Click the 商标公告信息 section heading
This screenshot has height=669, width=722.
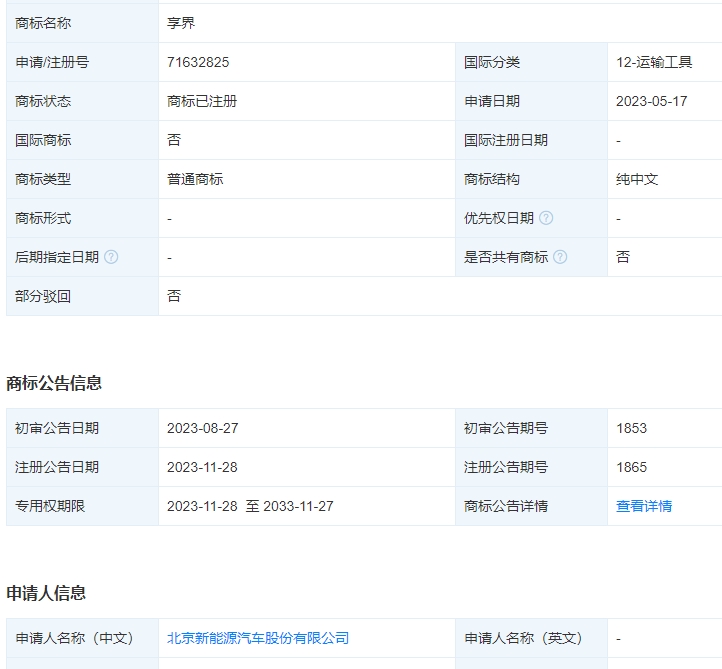(54, 383)
